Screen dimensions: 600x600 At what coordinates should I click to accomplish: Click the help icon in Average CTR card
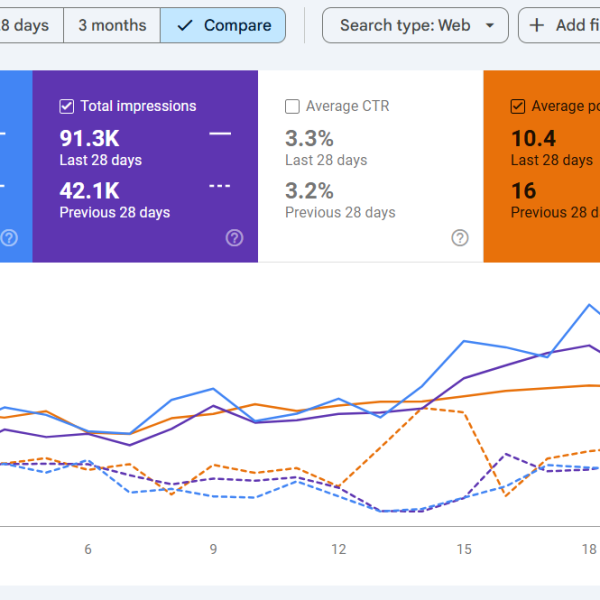click(x=460, y=238)
